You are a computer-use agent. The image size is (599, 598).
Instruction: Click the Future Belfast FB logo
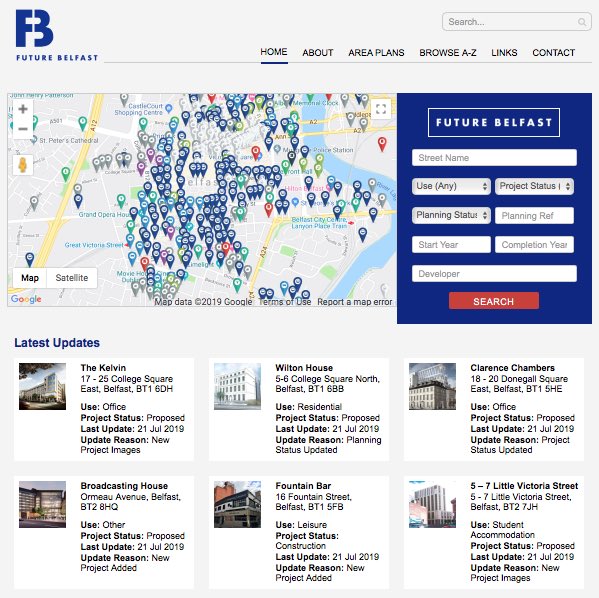(57, 35)
